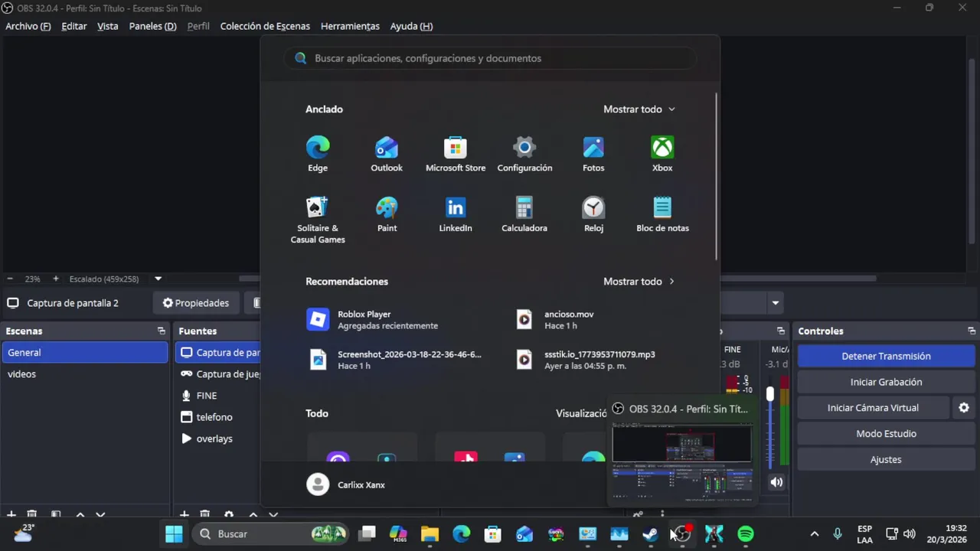Undock the audio mixer panel

(x=780, y=331)
